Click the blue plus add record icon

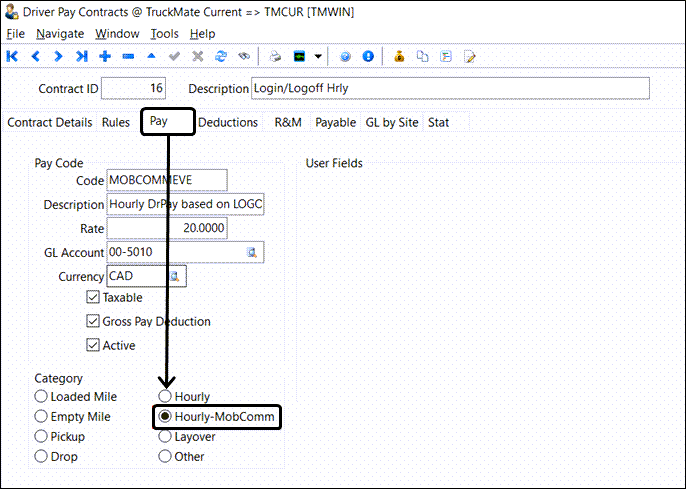(x=105, y=56)
